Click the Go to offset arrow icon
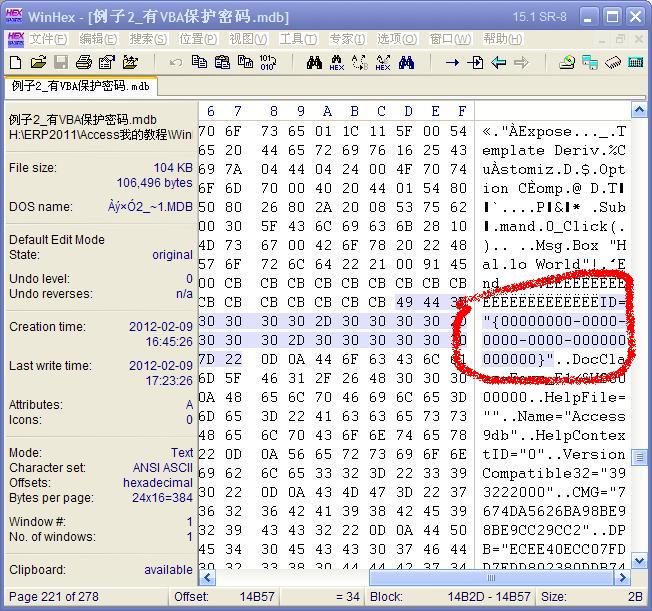Image resolution: width=652 pixels, height=611 pixels. click(x=452, y=63)
